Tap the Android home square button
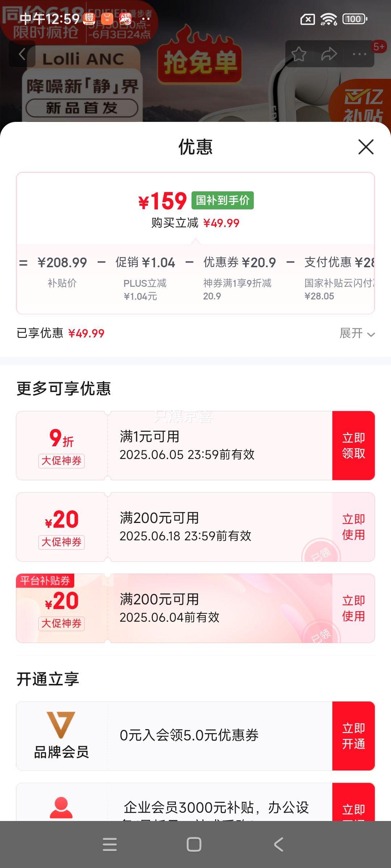391x868 pixels. pos(194,844)
